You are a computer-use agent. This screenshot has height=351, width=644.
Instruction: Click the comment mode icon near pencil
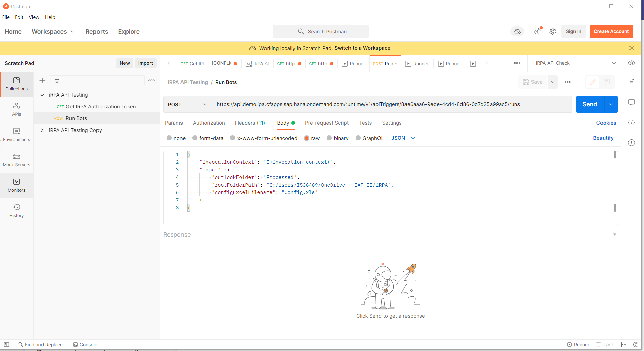pyautogui.click(x=607, y=82)
